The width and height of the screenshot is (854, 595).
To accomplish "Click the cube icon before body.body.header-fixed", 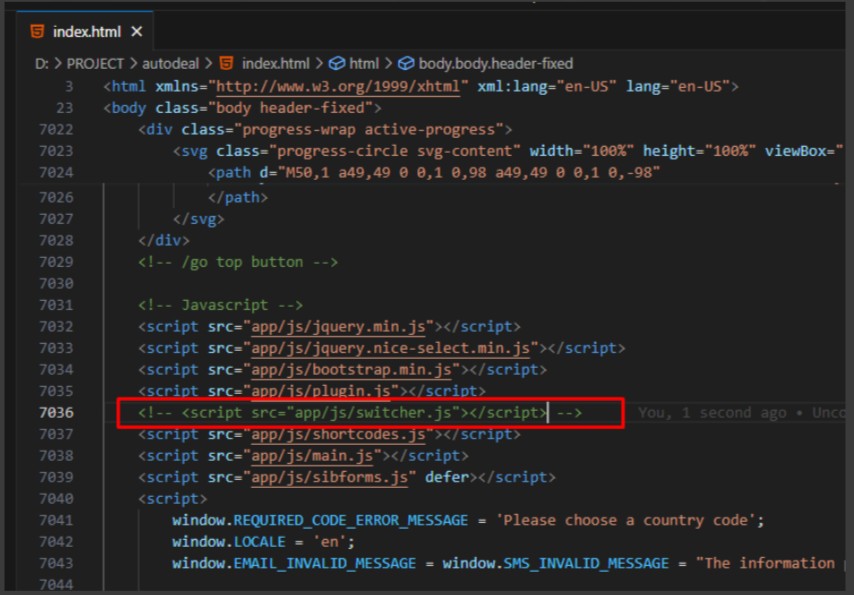I will coord(406,64).
